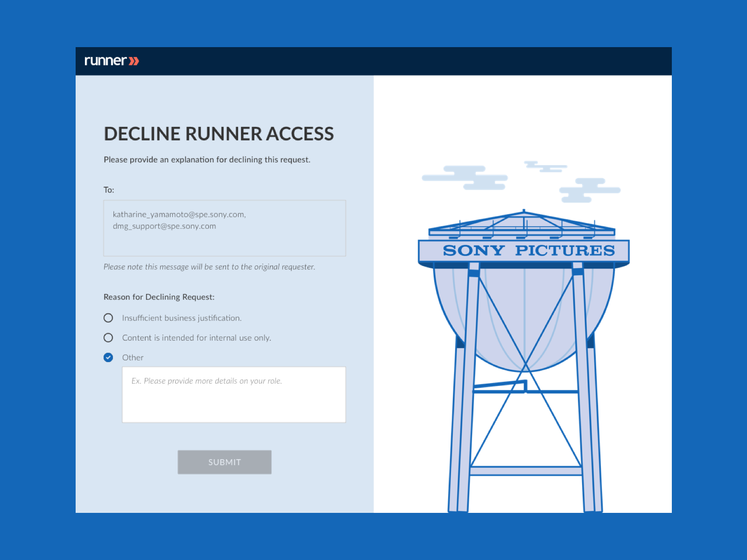
Task: Focus the Other reason details text box
Action: point(234,395)
